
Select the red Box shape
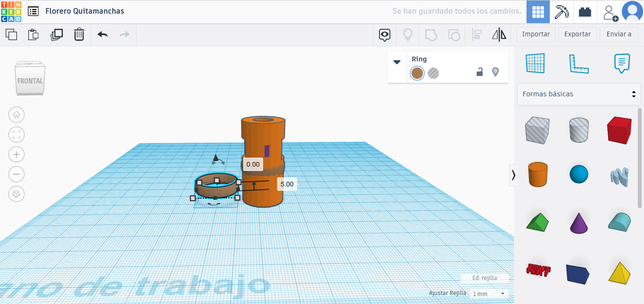click(x=619, y=130)
